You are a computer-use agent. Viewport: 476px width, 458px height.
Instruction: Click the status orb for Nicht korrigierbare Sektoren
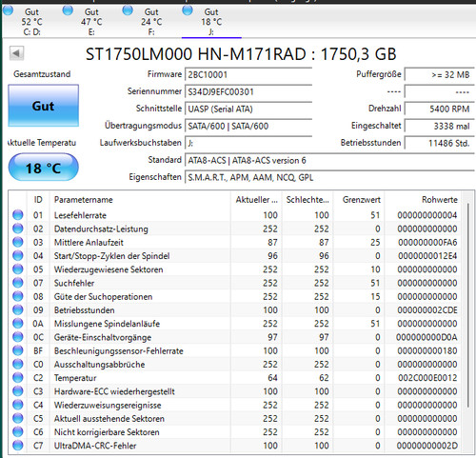[18, 431]
